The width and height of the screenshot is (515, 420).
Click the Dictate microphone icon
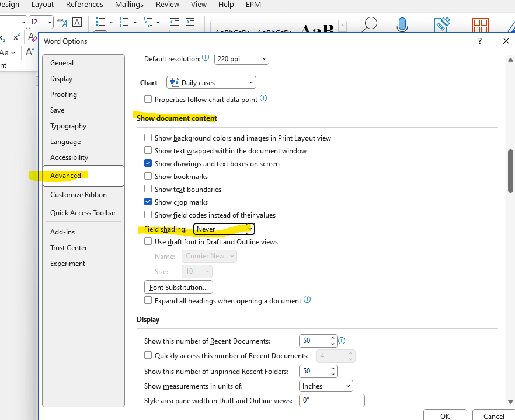[x=402, y=24]
